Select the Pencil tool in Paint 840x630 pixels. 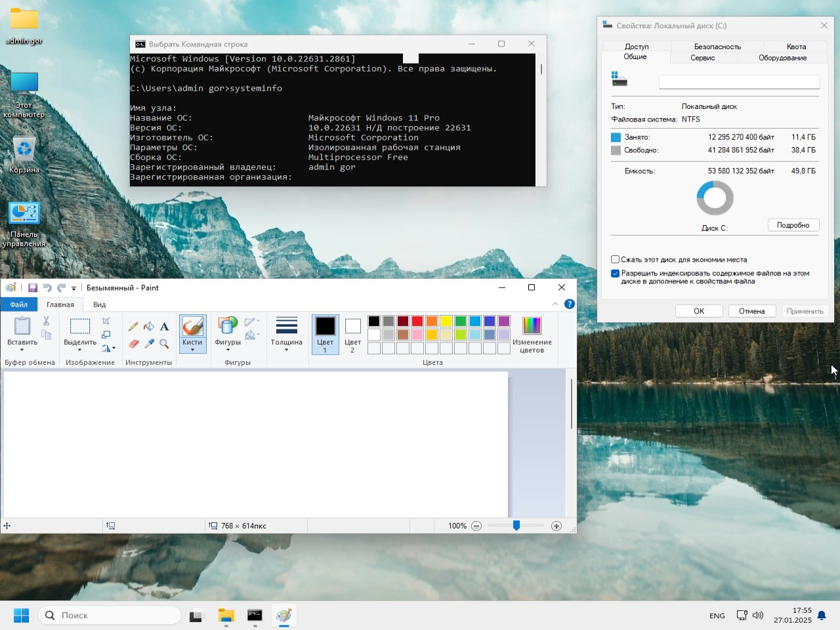(x=133, y=326)
